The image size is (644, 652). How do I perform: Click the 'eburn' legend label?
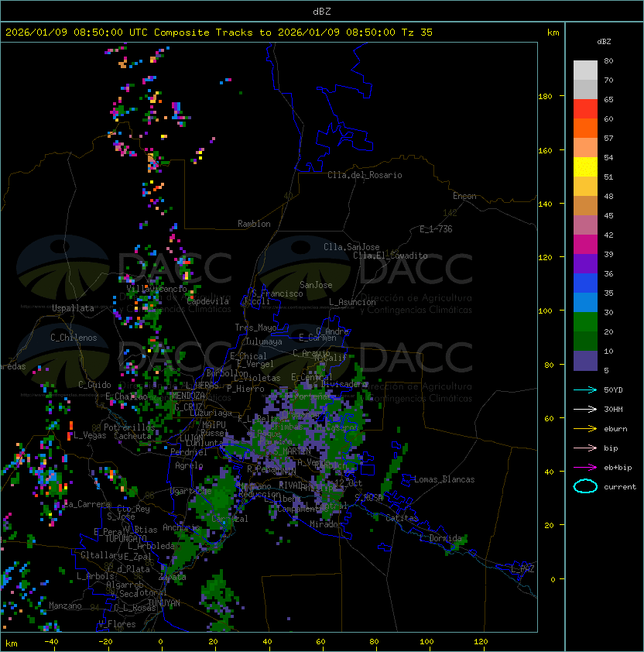click(615, 429)
